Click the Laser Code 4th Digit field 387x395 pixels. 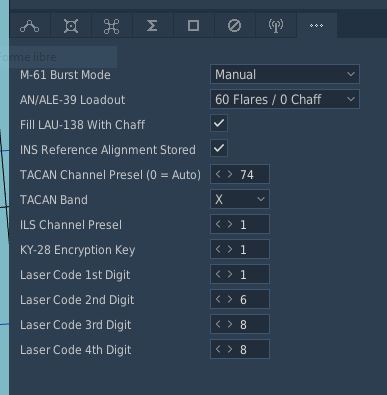point(240,349)
